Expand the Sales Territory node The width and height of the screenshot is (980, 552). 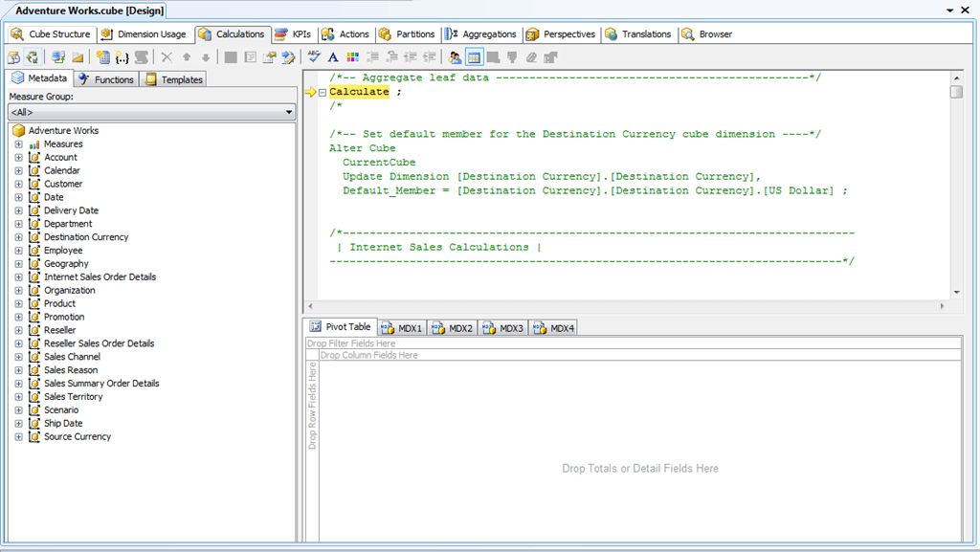19,397
